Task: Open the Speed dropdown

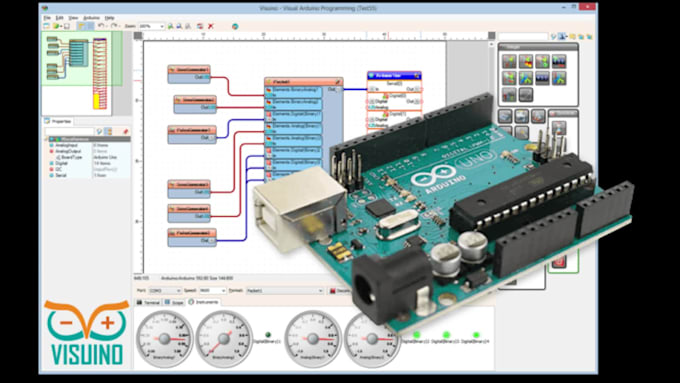Action: pyautogui.click(x=212, y=291)
